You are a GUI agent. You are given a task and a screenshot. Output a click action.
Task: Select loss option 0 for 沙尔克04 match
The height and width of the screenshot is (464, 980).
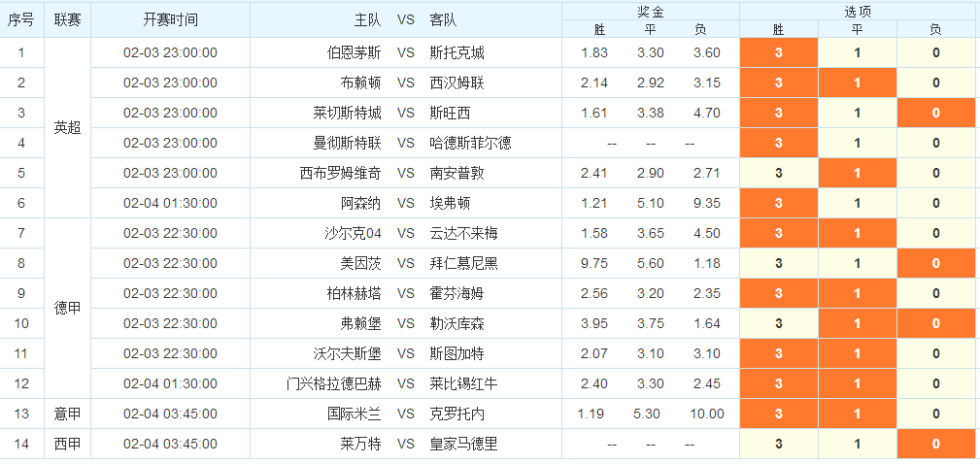point(936,233)
